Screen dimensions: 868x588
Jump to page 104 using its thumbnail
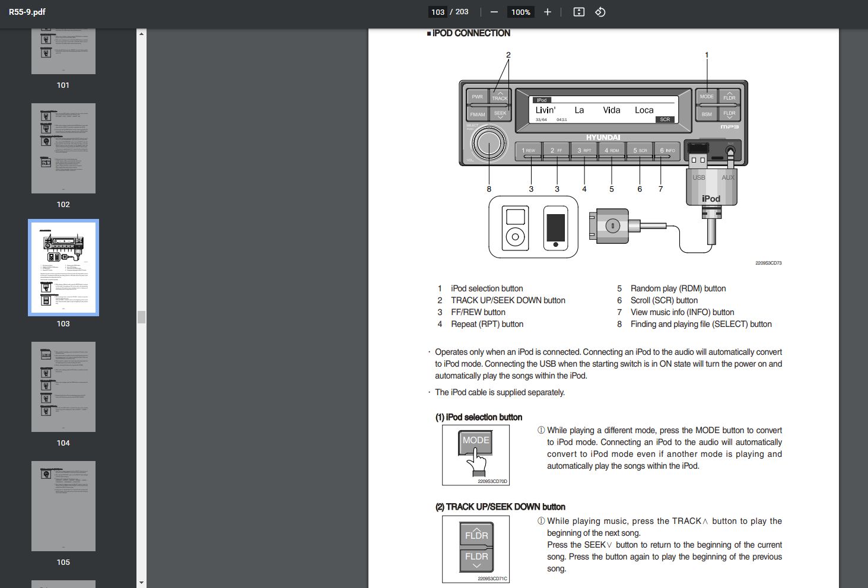tap(63, 387)
